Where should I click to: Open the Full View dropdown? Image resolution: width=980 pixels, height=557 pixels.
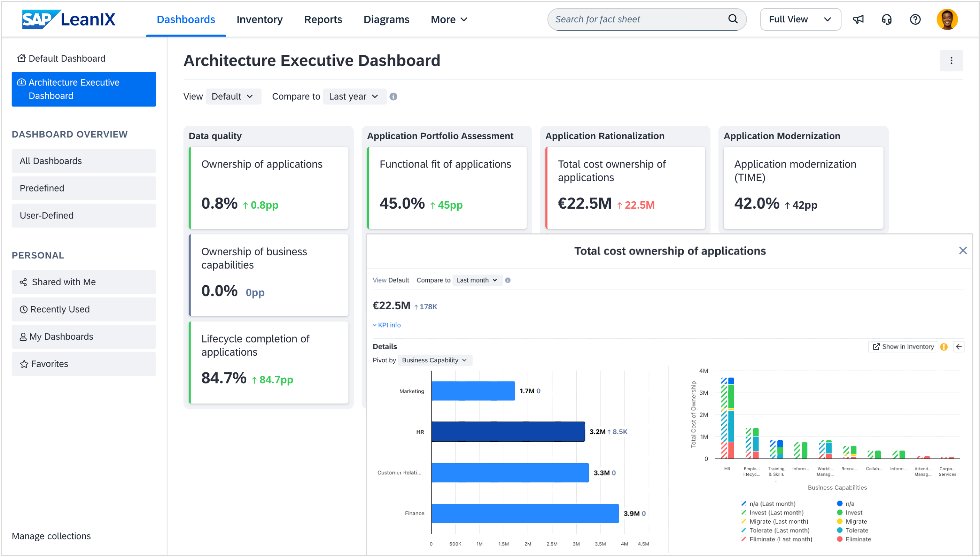(800, 20)
